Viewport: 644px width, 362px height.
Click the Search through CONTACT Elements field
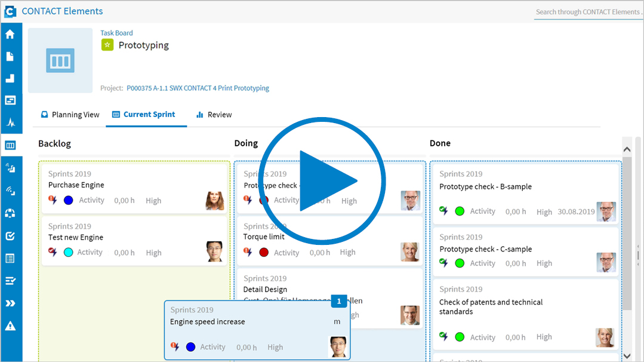(589, 13)
